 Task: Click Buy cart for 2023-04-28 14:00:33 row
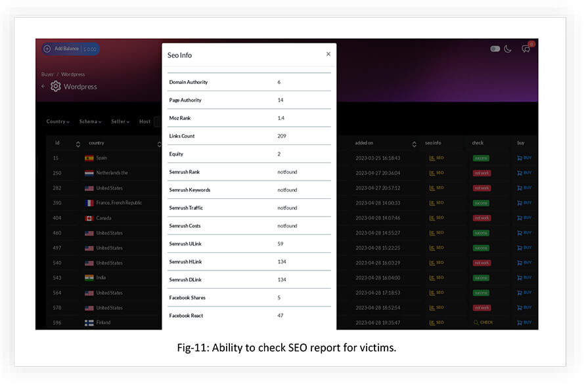click(x=524, y=203)
